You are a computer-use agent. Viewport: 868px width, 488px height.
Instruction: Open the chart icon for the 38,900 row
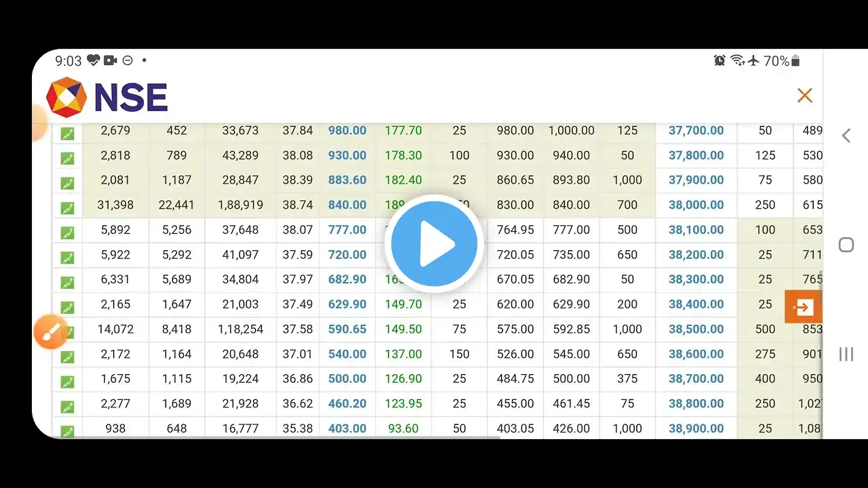(x=67, y=431)
